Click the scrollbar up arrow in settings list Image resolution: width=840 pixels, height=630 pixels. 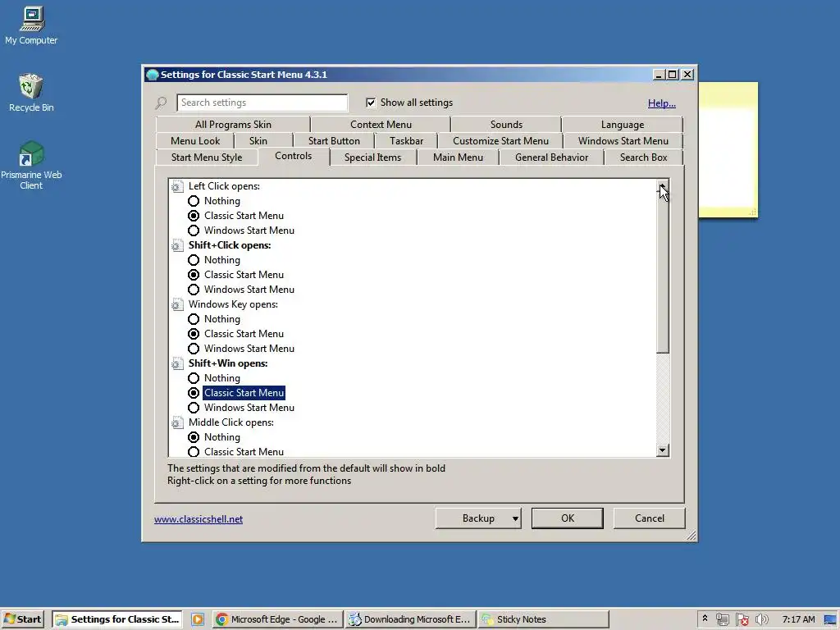tap(663, 185)
